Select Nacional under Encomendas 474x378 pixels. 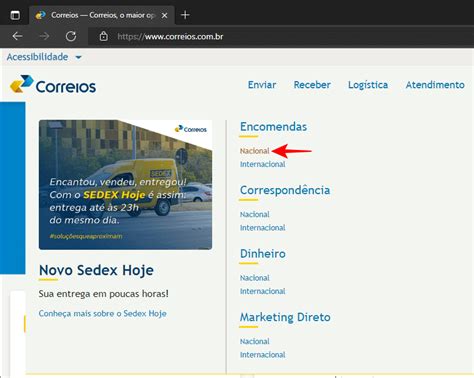(x=255, y=151)
